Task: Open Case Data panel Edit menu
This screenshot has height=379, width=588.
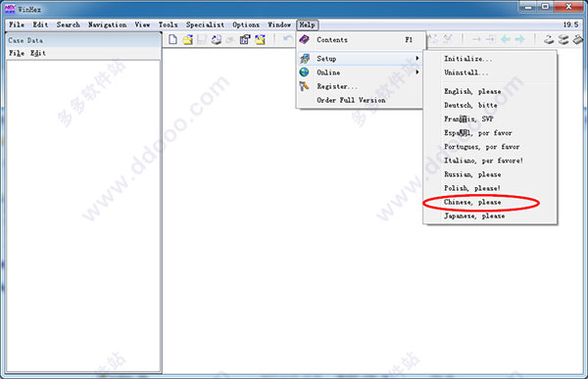Action: click(38, 53)
